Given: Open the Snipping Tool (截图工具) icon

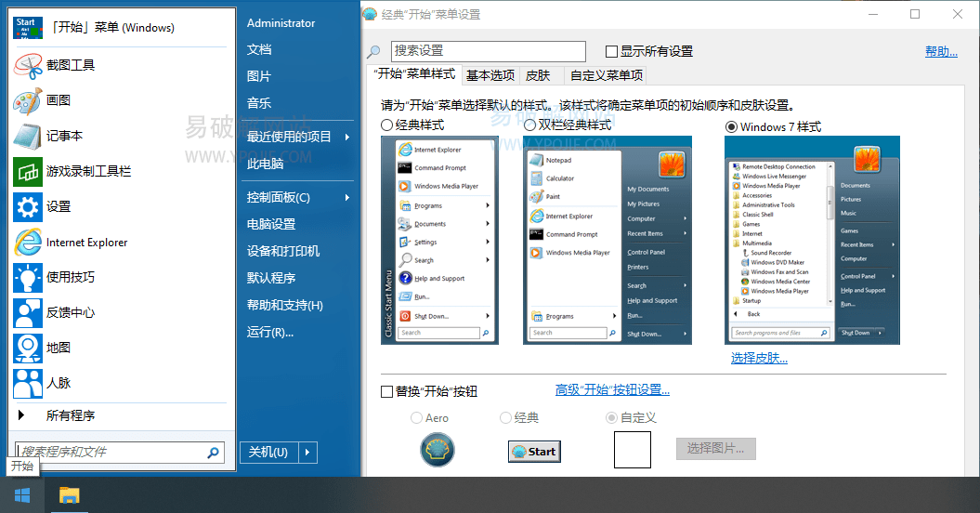Looking at the screenshot, I should [x=28, y=65].
